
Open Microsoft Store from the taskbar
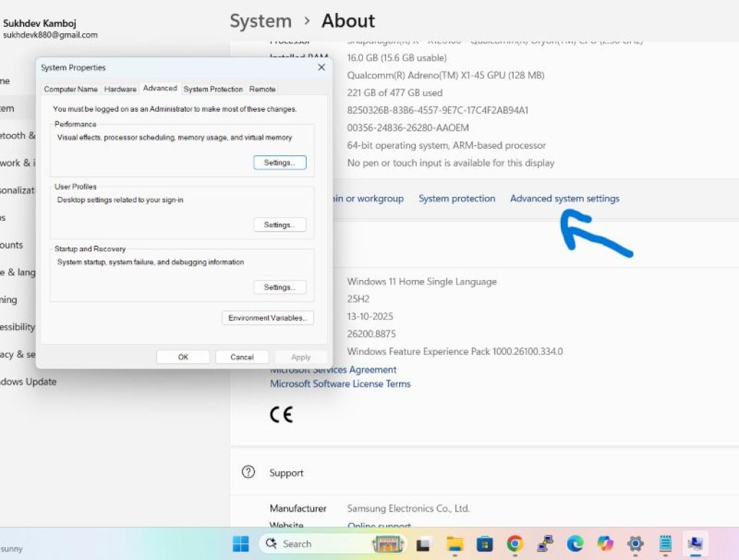[484, 544]
